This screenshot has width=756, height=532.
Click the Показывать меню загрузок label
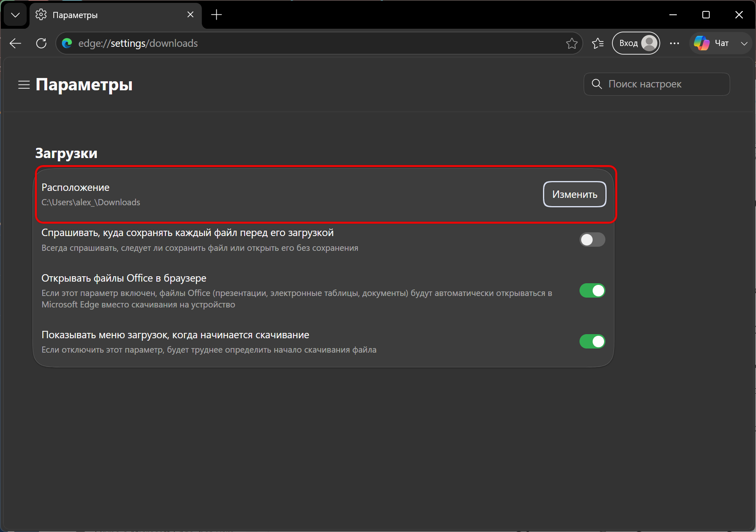[175, 335]
